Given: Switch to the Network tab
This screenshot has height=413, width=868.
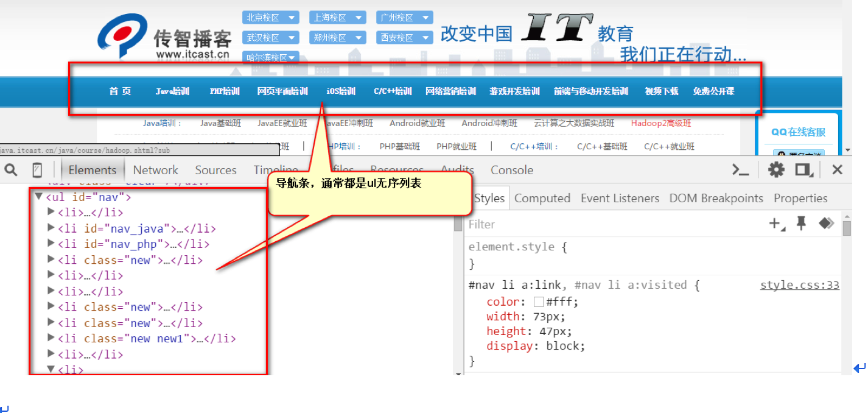Looking at the screenshot, I should point(155,170).
